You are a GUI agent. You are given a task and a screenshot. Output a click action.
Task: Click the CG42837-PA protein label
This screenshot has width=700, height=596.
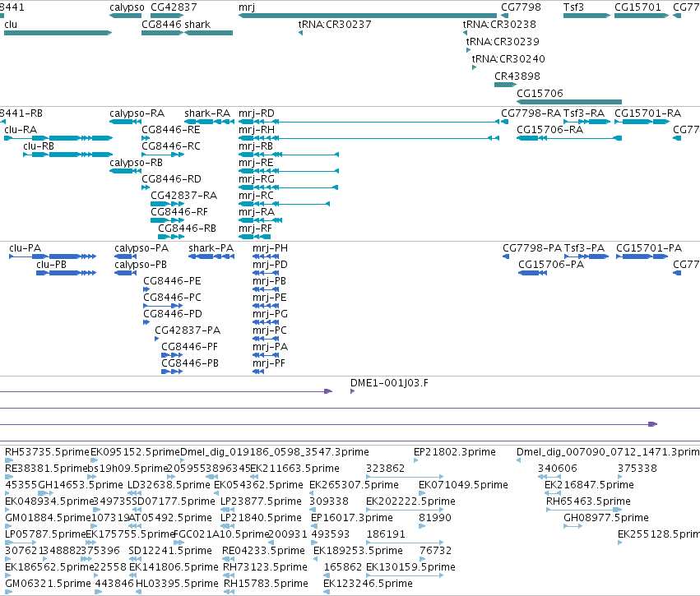point(188,330)
